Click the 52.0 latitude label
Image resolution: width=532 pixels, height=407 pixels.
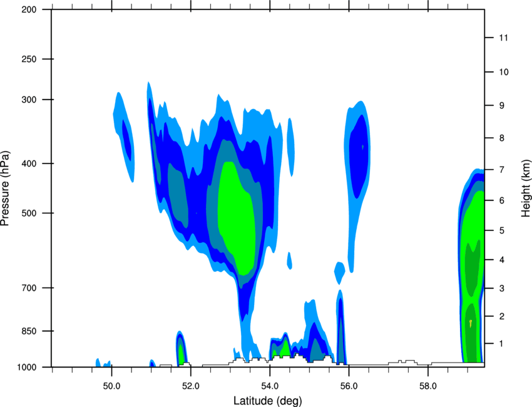pyautogui.click(x=191, y=386)
